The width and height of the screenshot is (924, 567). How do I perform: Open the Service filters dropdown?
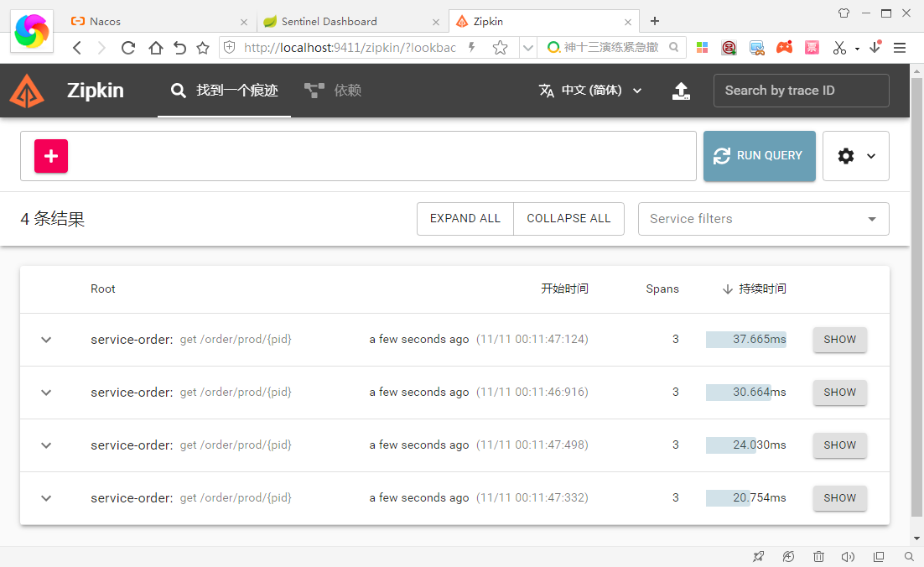763,218
